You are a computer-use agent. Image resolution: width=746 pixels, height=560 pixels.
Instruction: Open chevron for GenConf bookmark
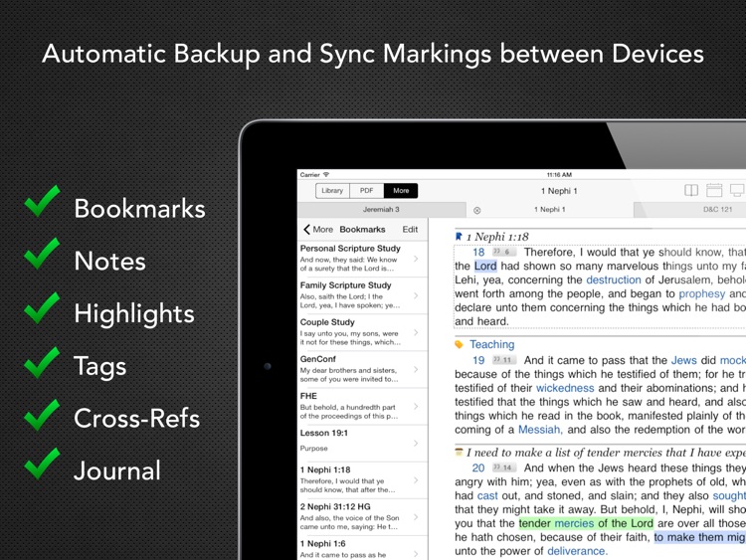tap(416, 370)
